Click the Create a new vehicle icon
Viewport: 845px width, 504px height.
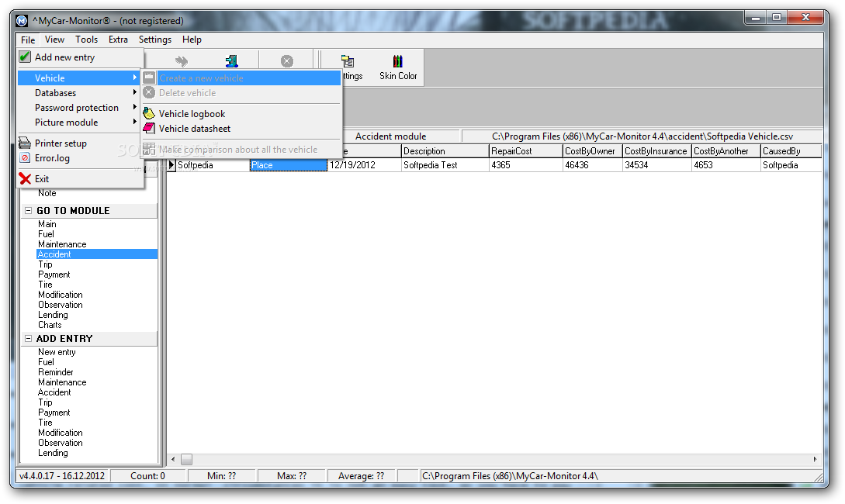(x=149, y=78)
